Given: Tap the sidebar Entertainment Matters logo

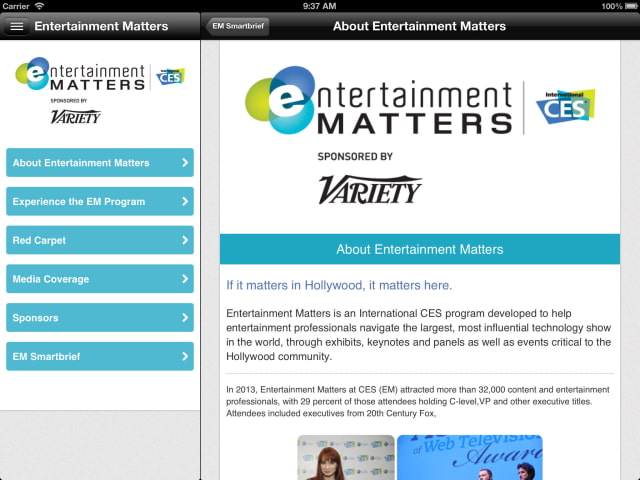Looking at the screenshot, I should [80, 74].
